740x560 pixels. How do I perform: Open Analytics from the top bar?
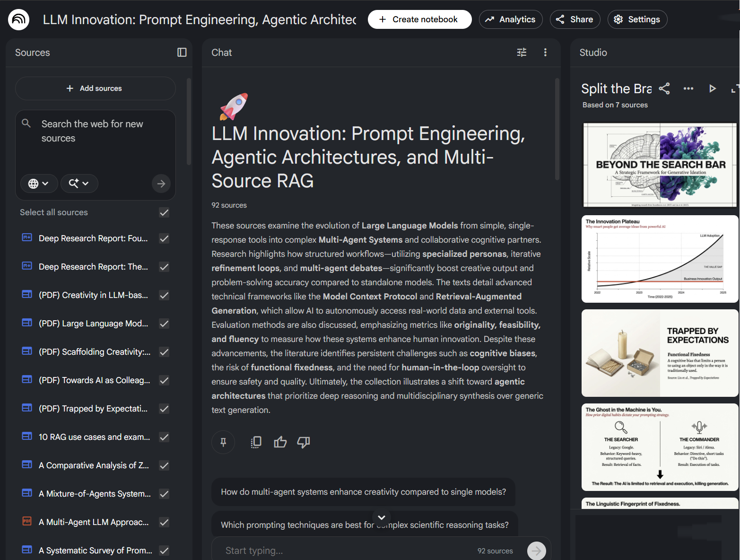pos(511,19)
